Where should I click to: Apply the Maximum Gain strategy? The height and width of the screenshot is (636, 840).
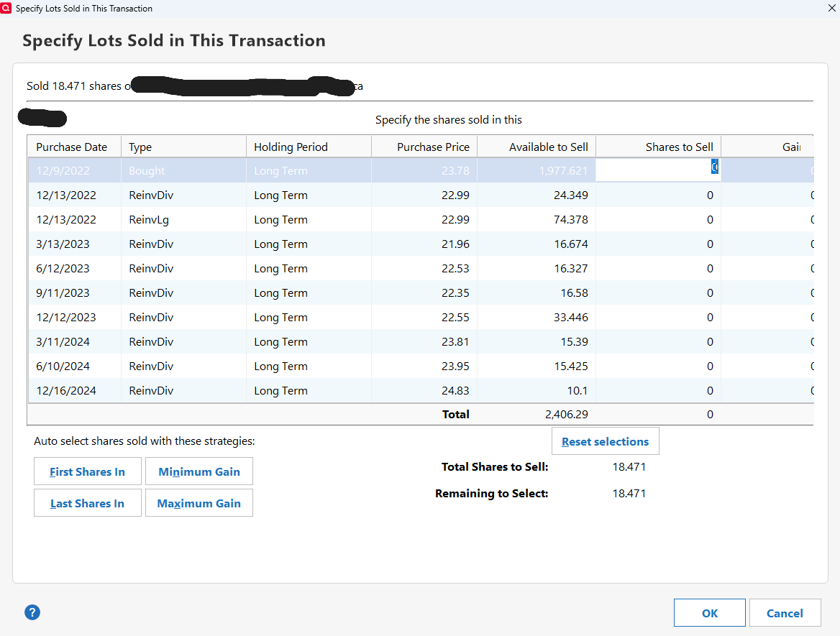(x=199, y=503)
